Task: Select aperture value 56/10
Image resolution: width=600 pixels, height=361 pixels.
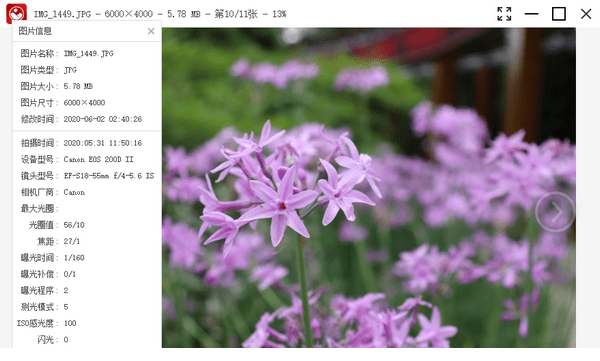Action: pos(74,225)
